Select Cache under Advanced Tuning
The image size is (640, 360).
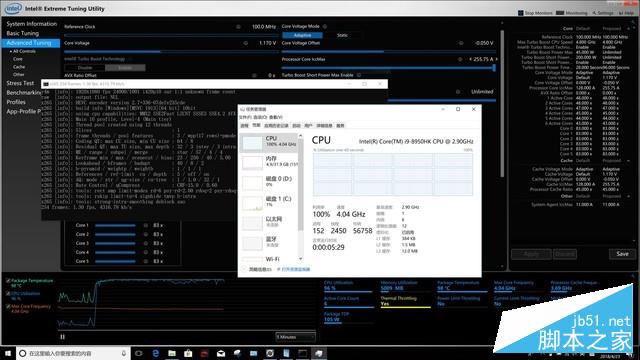pos(19,67)
